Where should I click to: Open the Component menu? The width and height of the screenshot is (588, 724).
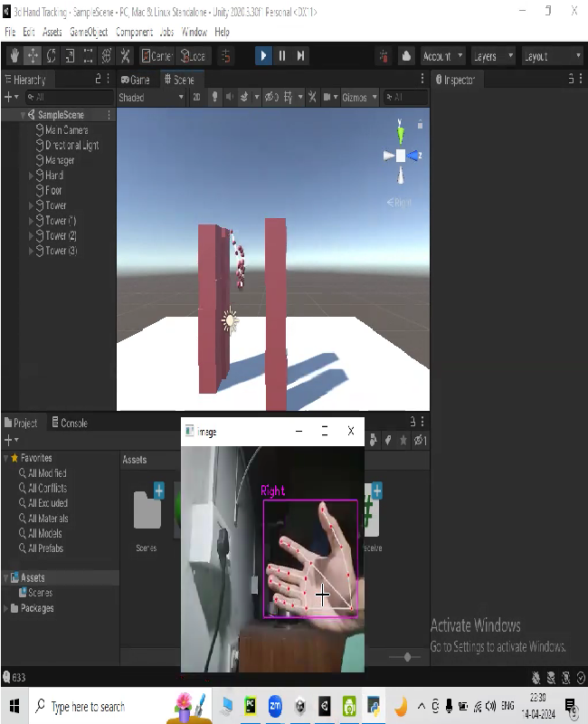pos(134,32)
